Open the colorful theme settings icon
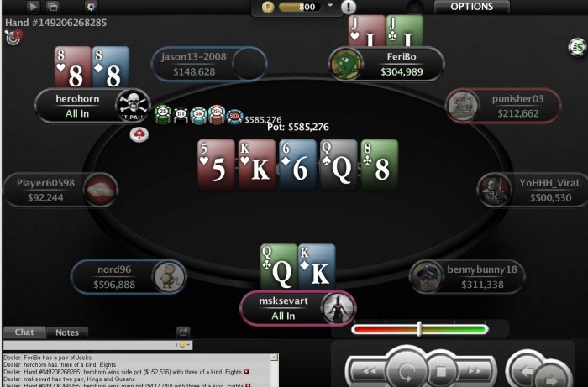 [91, 7]
